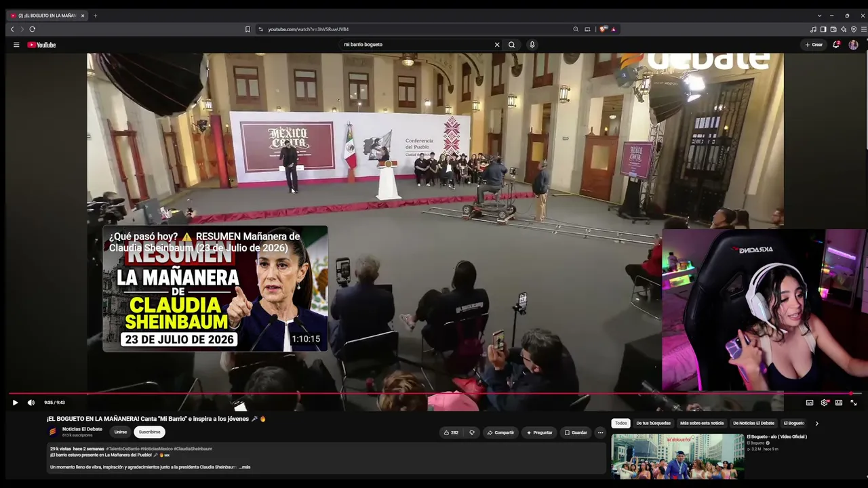Show more filter chips with right arrow
The width and height of the screenshot is (868, 488).
[816, 423]
